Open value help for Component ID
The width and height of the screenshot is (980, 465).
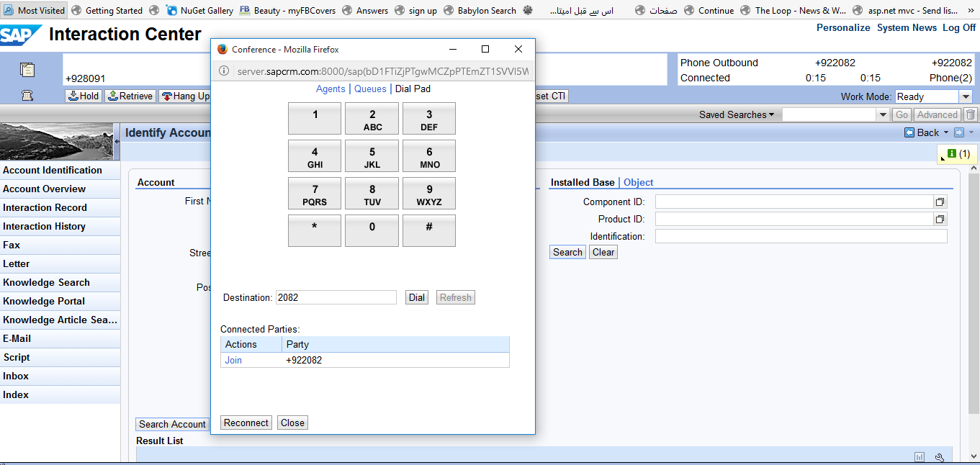[x=940, y=202]
